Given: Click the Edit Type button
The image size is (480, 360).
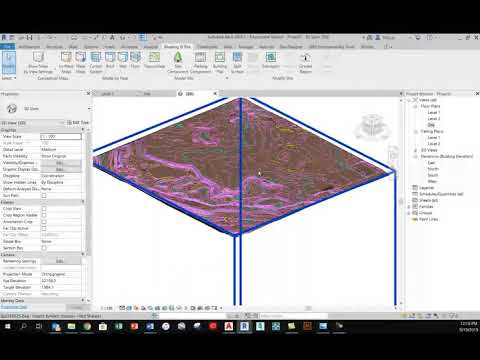Looking at the screenshot, I should pos(78,123).
